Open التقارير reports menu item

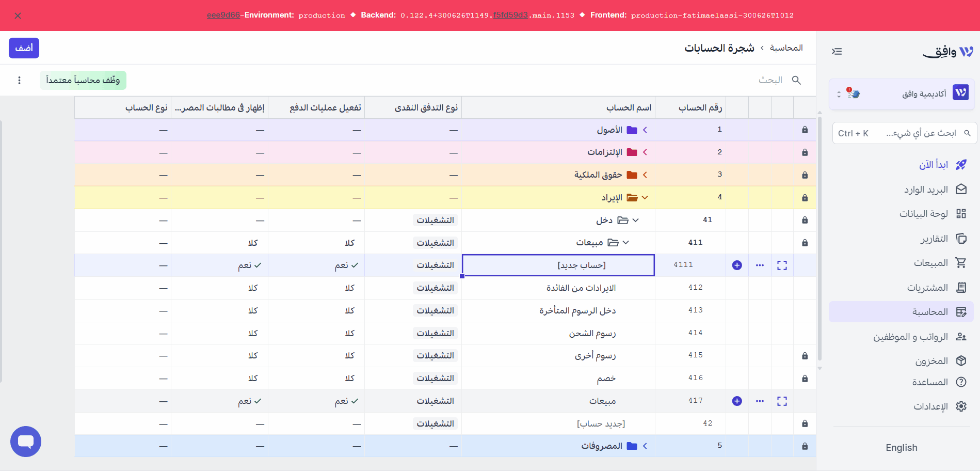point(934,239)
